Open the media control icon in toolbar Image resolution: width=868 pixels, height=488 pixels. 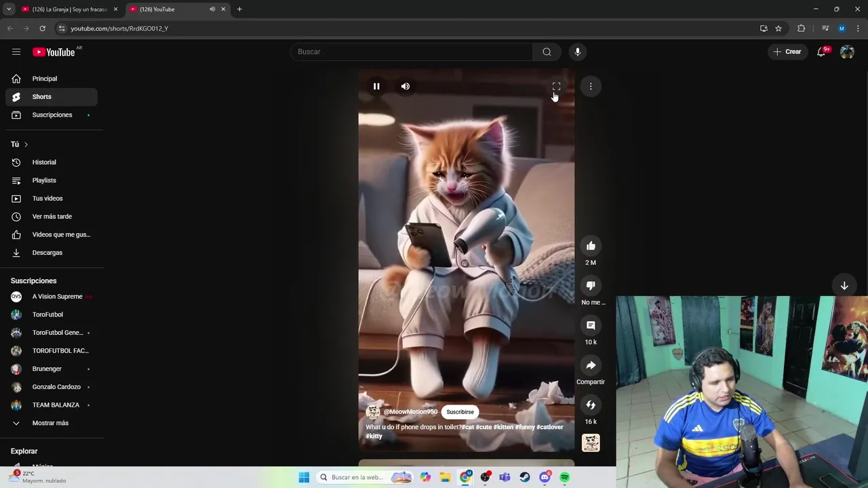[825, 28]
